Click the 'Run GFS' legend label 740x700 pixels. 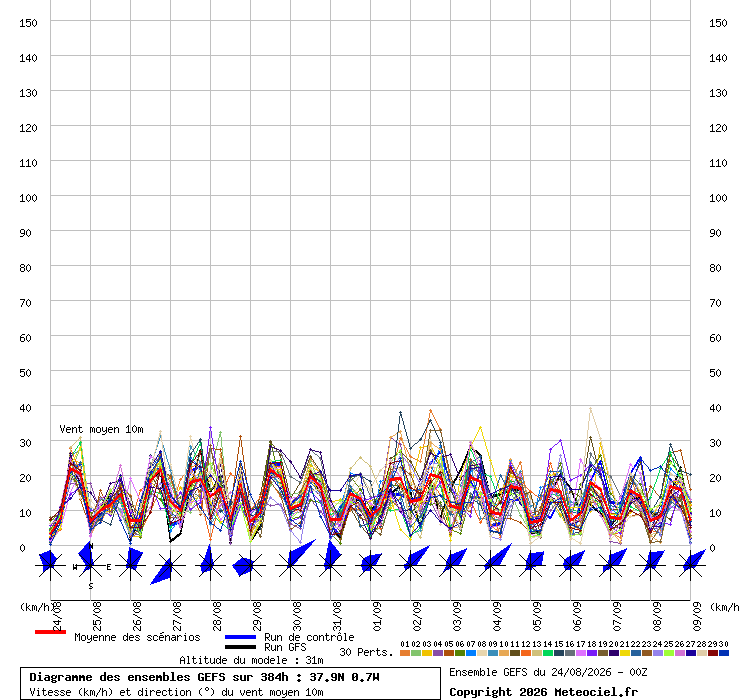point(285,647)
